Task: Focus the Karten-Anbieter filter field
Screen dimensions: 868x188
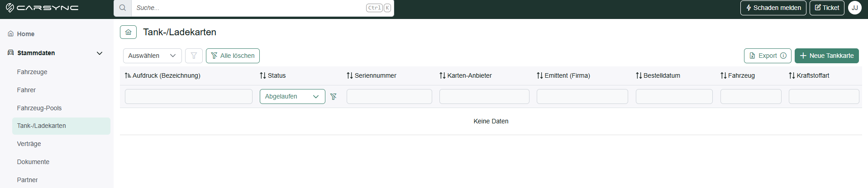Action: pyautogui.click(x=484, y=96)
